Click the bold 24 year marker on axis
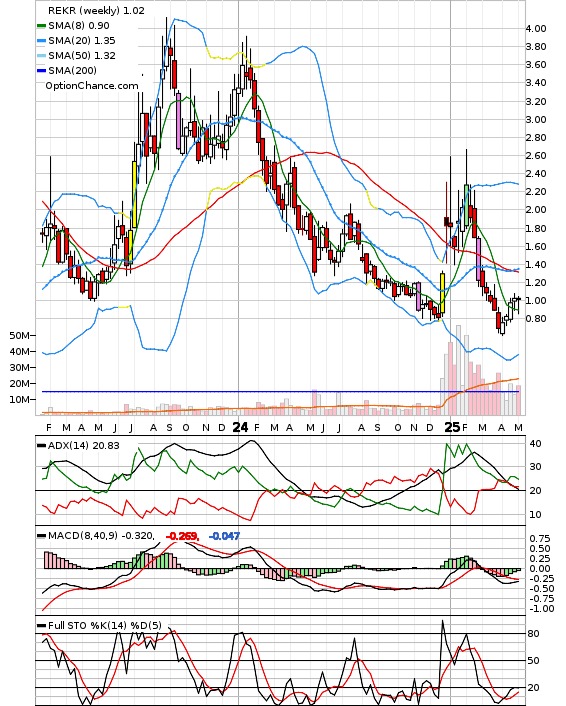 (x=240, y=427)
